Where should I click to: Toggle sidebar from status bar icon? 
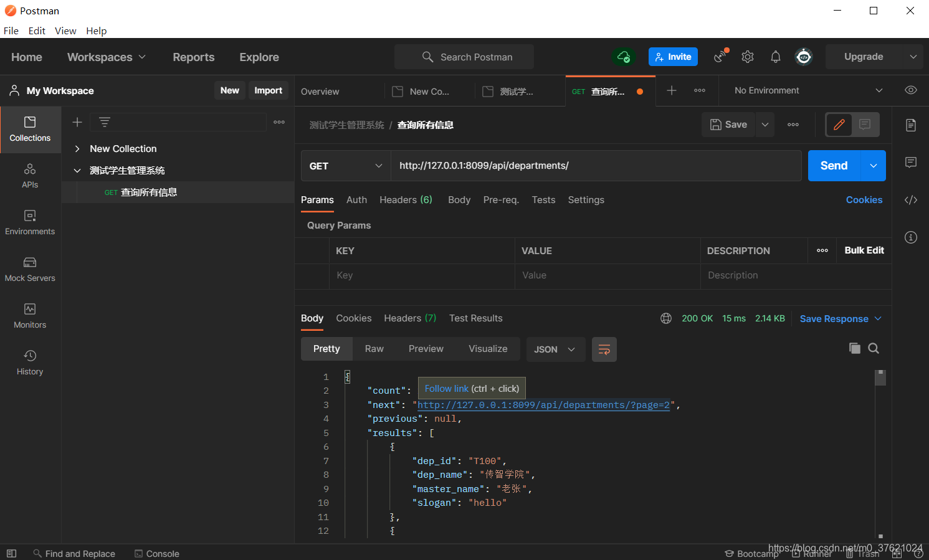[x=11, y=553]
